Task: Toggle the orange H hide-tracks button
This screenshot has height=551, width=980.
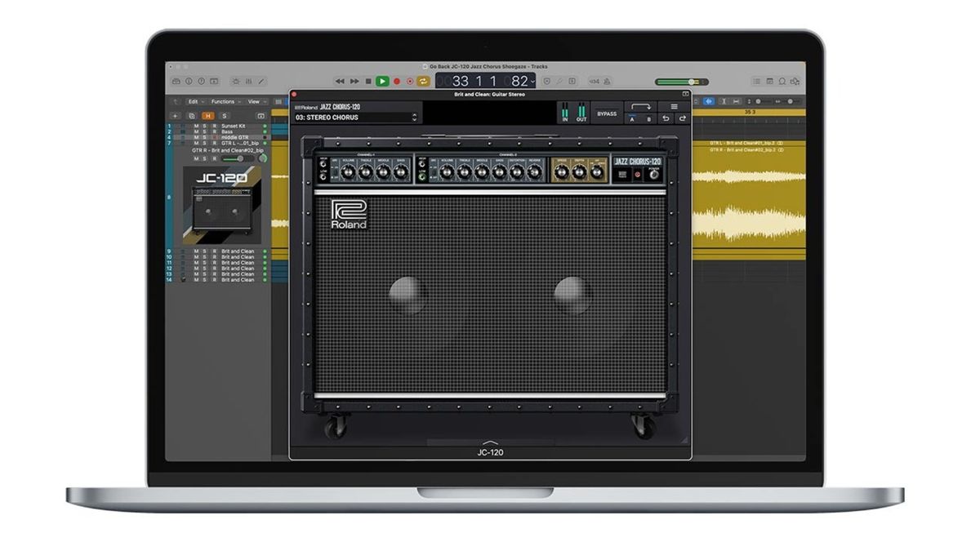Action: click(x=208, y=116)
